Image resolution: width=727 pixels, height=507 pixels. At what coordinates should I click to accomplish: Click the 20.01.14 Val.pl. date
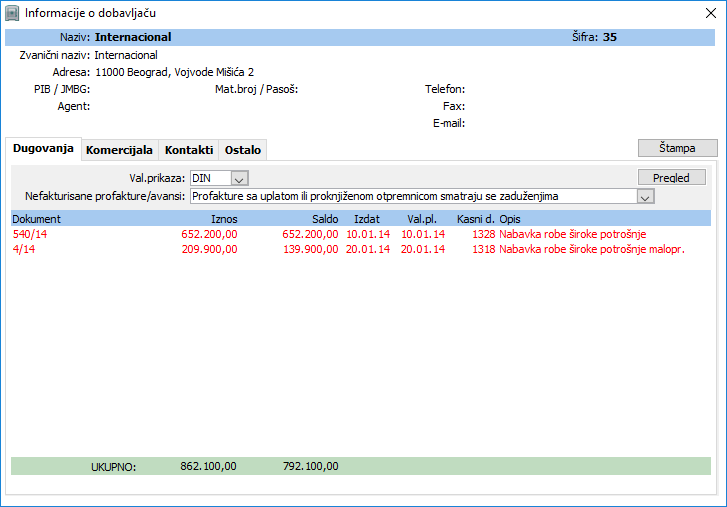click(423, 249)
